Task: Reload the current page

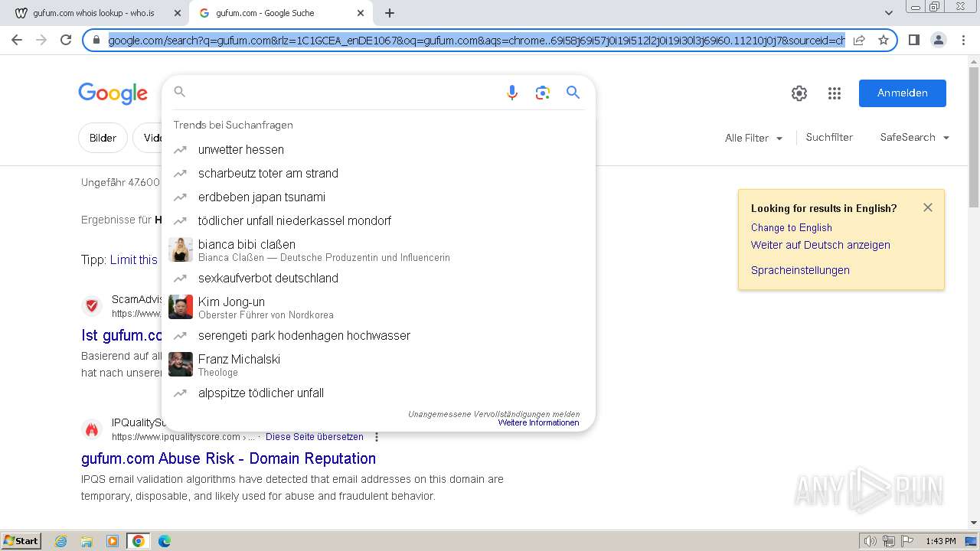Action: tap(66, 40)
